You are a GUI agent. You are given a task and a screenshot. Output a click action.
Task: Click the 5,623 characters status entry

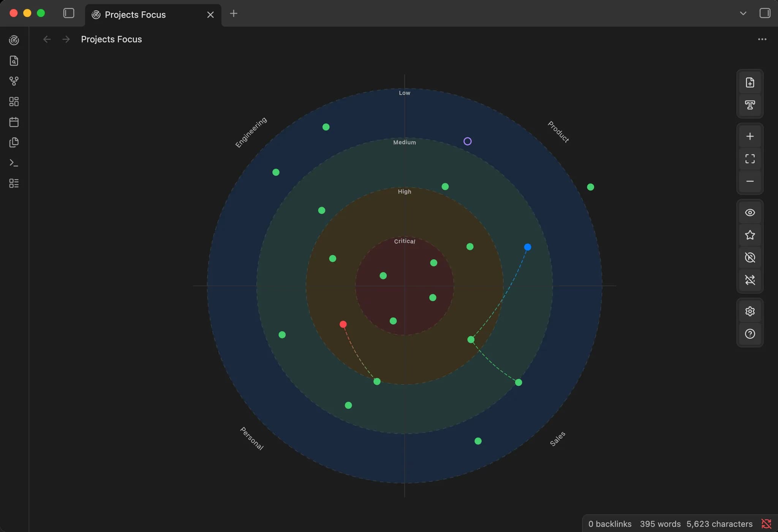pyautogui.click(x=719, y=524)
